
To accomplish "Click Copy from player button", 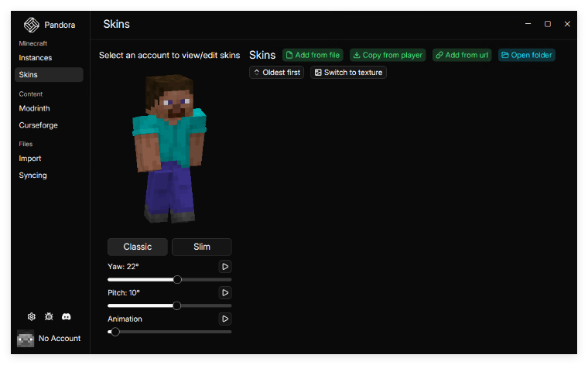I will pyautogui.click(x=388, y=55).
